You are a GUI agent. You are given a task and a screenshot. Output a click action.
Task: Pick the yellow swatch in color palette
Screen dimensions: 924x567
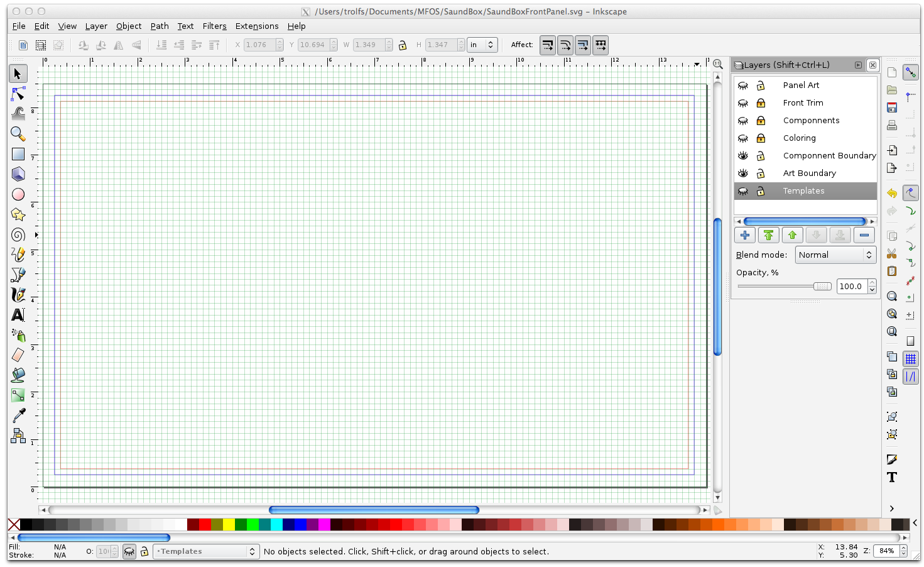229,524
